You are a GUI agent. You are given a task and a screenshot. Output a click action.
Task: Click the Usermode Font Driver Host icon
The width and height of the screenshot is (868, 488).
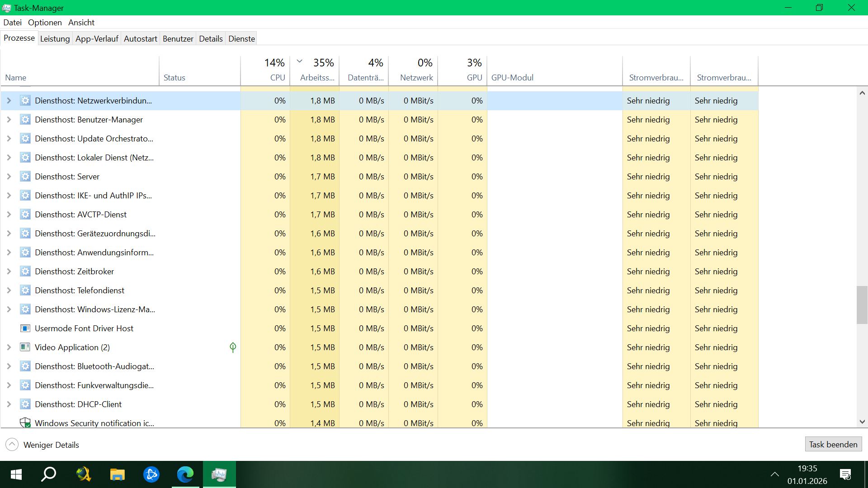[x=25, y=328]
